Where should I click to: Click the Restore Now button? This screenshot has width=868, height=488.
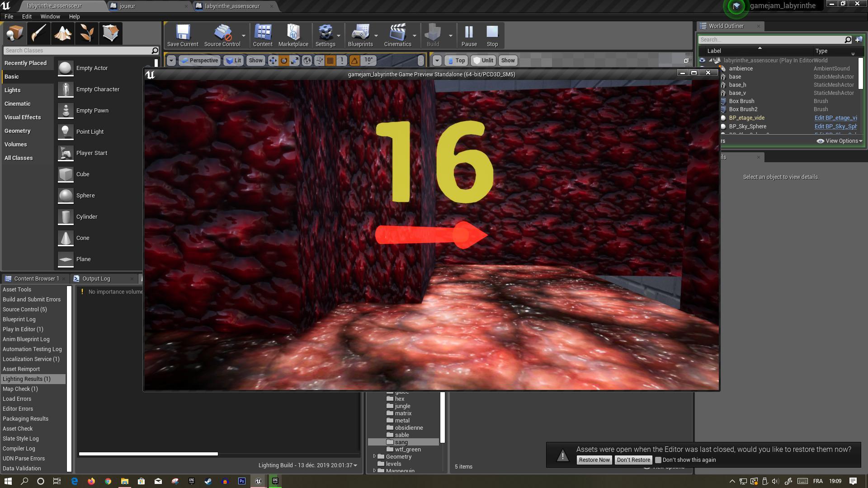594,460
